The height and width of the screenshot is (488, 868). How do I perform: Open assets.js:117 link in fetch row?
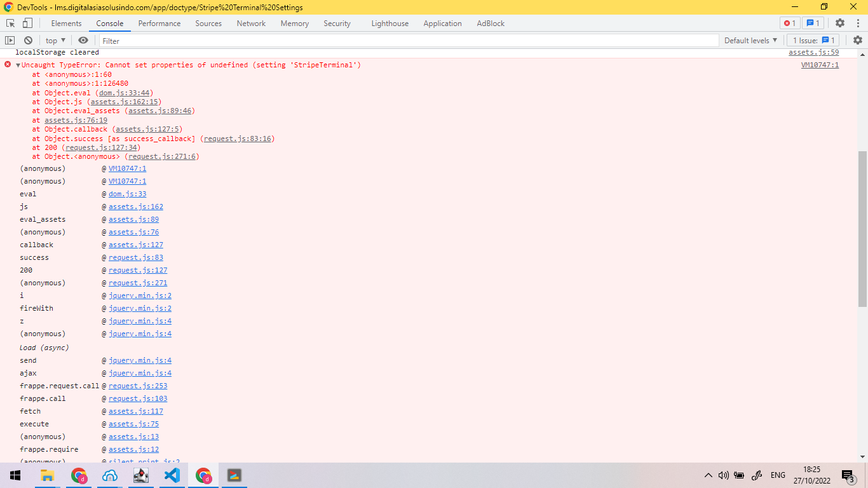135,411
